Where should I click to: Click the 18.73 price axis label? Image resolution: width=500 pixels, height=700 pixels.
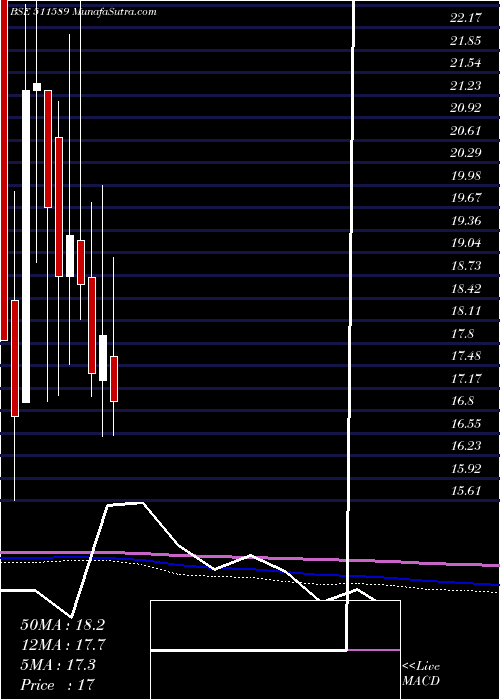point(466,266)
